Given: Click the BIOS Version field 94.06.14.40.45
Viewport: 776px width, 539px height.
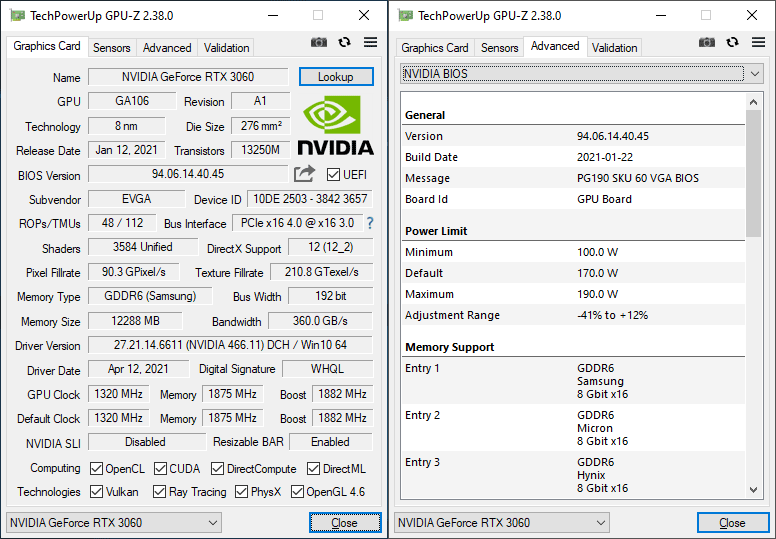Looking at the screenshot, I should 188,174.
